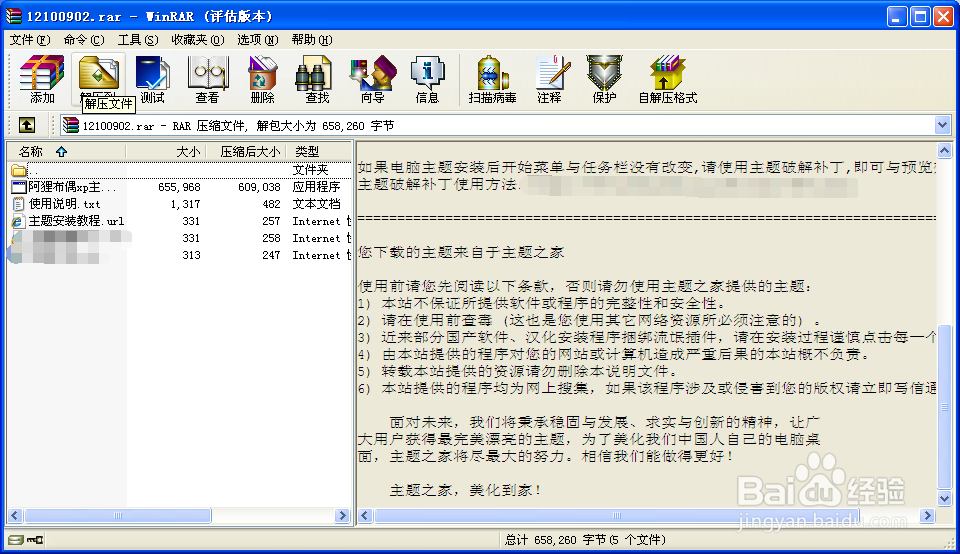Sort files by 类型 column header
The image size is (960, 554).
point(320,152)
